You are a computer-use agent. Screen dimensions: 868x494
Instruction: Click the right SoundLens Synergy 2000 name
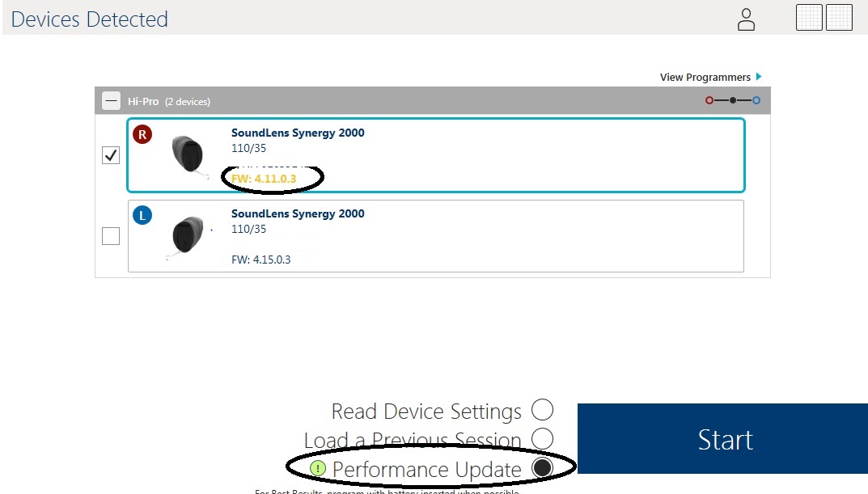point(298,133)
